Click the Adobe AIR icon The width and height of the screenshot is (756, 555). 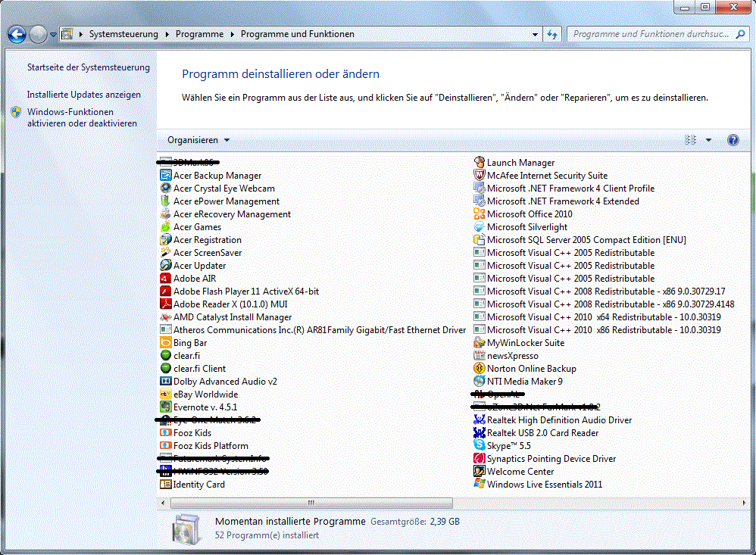click(165, 279)
